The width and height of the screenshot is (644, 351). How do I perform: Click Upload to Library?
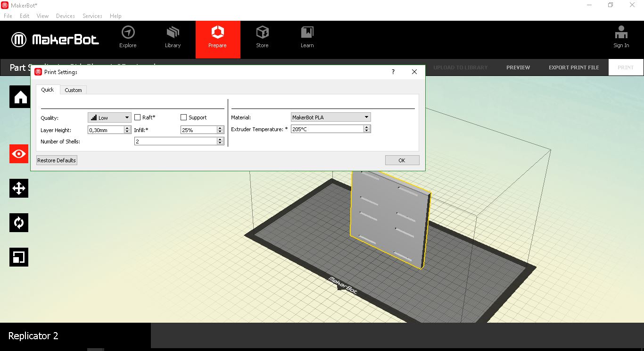[460, 67]
